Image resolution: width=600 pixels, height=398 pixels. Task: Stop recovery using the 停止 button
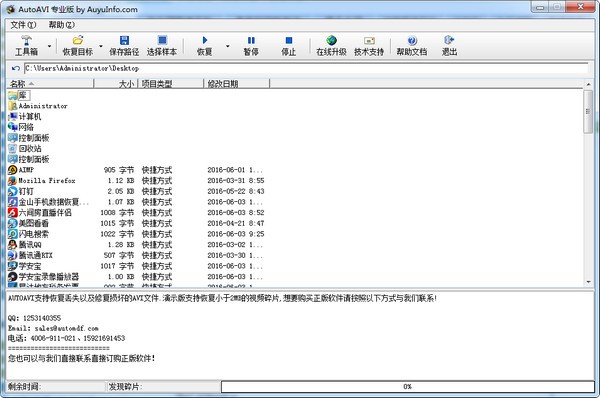[289, 40]
